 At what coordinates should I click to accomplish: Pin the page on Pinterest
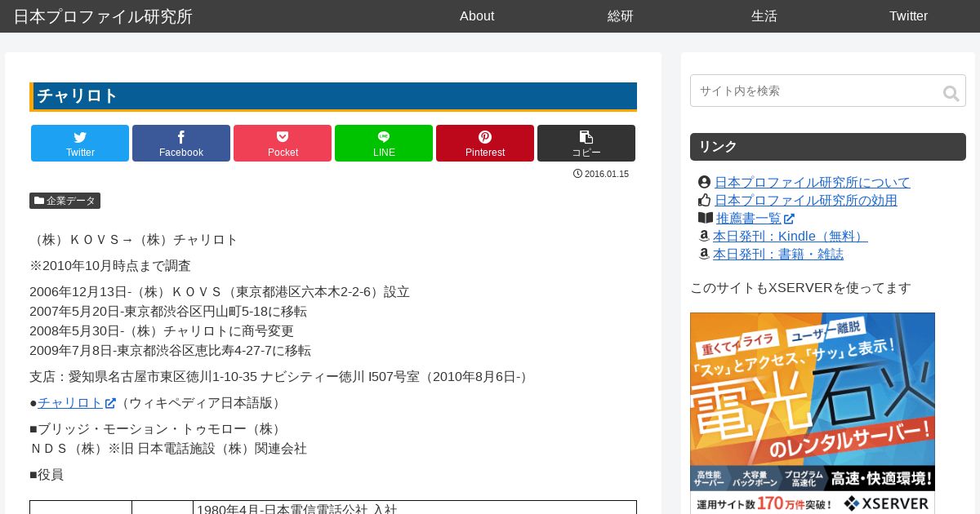(x=485, y=143)
